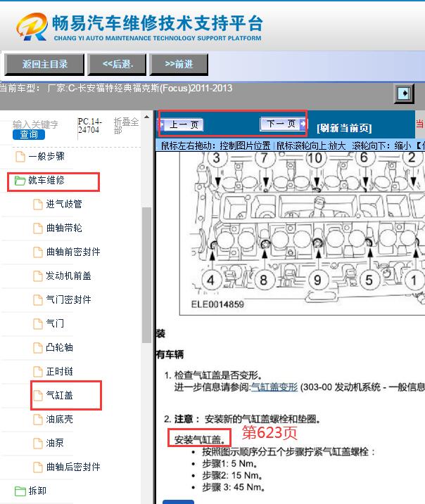Focus the 输入关键字 search field
Image resolution: width=425 pixels, height=504 pixels.
(x=35, y=124)
